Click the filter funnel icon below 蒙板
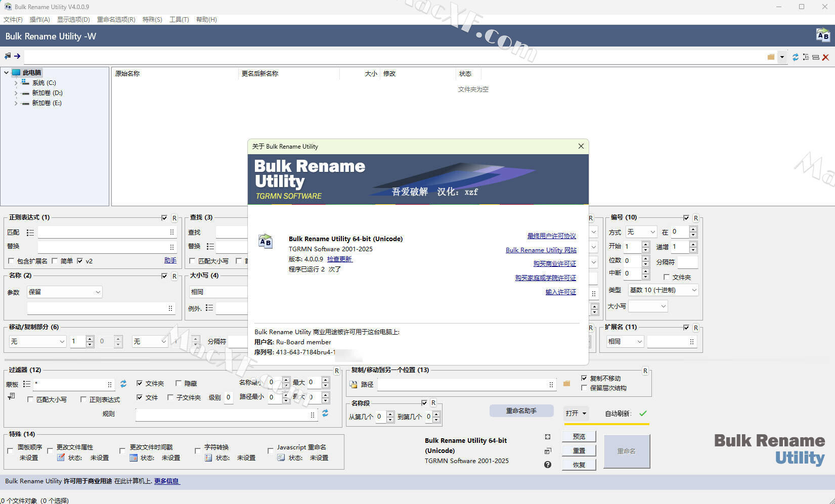 point(11,397)
